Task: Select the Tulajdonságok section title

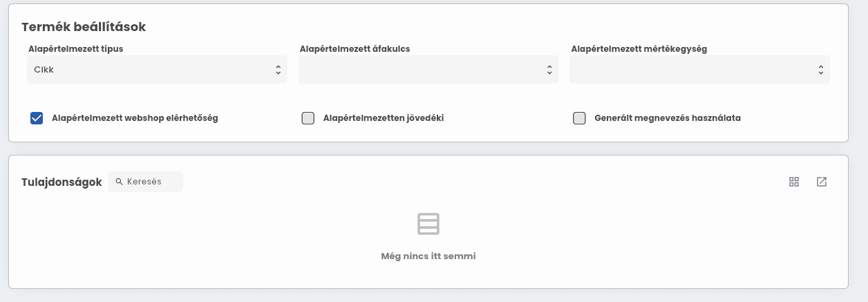Action: [x=62, y=182]
